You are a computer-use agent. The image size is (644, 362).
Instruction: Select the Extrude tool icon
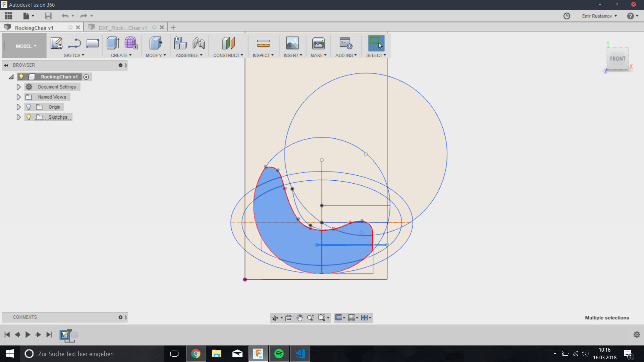pyautogui.click(x=113, y=43)
